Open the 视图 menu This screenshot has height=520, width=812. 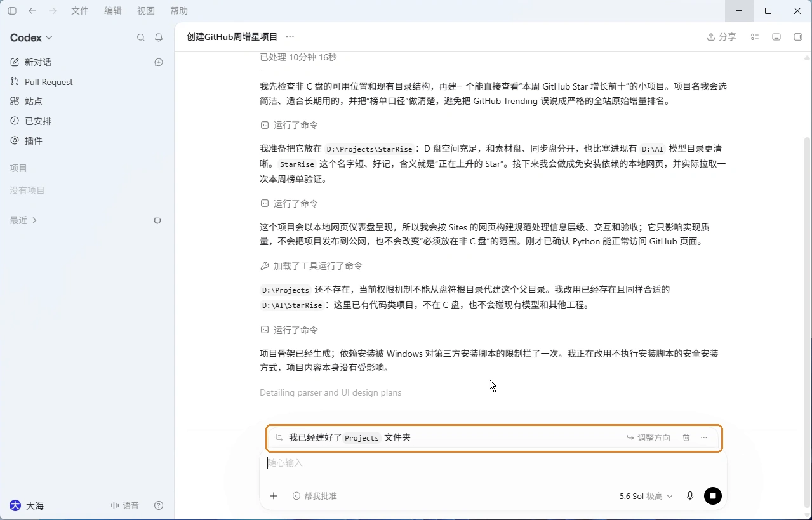tap(146, 11)
